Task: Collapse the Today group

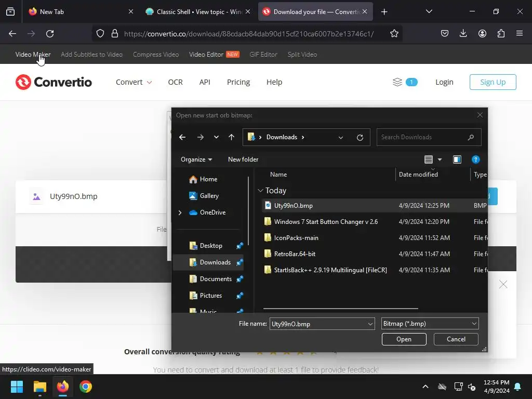Action: click(x=260, y=191)
